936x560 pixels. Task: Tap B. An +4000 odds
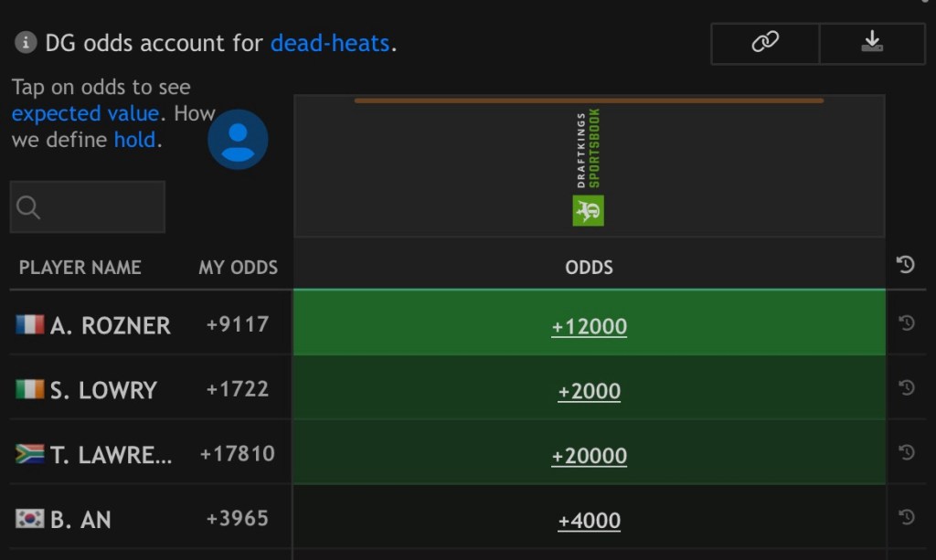589,521
